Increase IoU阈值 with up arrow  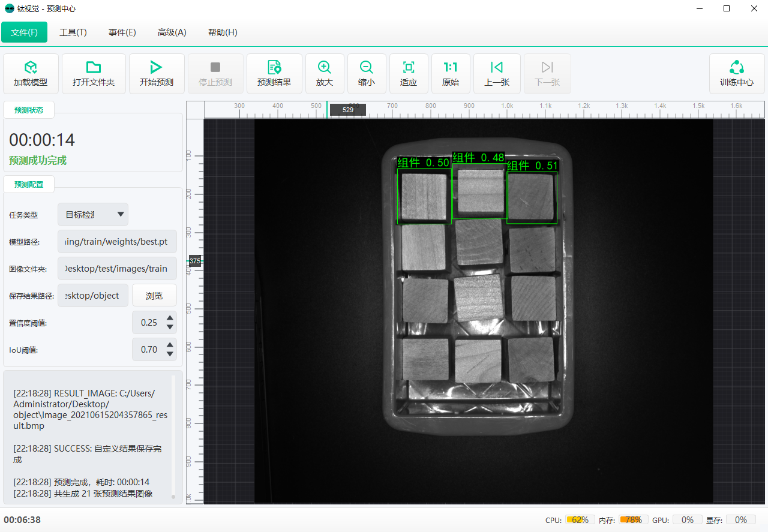(x=170, y=345)
